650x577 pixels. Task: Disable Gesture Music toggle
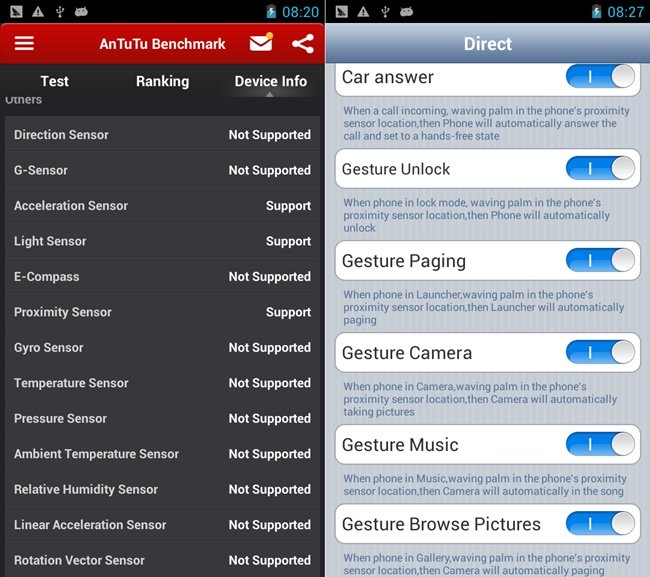tap(600, 444)
